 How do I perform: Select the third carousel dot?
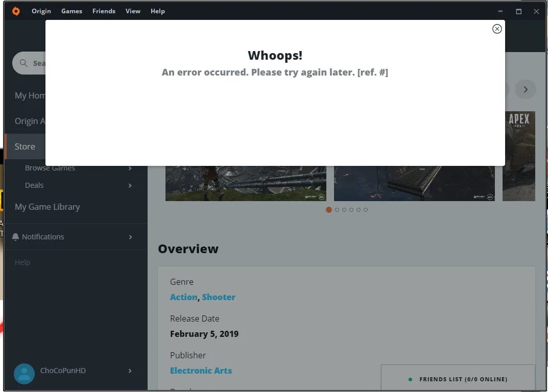click(x=344, y=210)
